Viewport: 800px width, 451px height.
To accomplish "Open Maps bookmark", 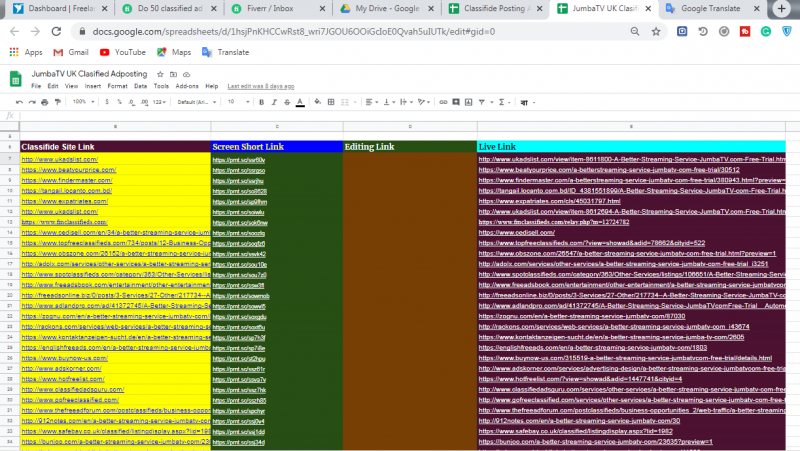I will (174, 52).
